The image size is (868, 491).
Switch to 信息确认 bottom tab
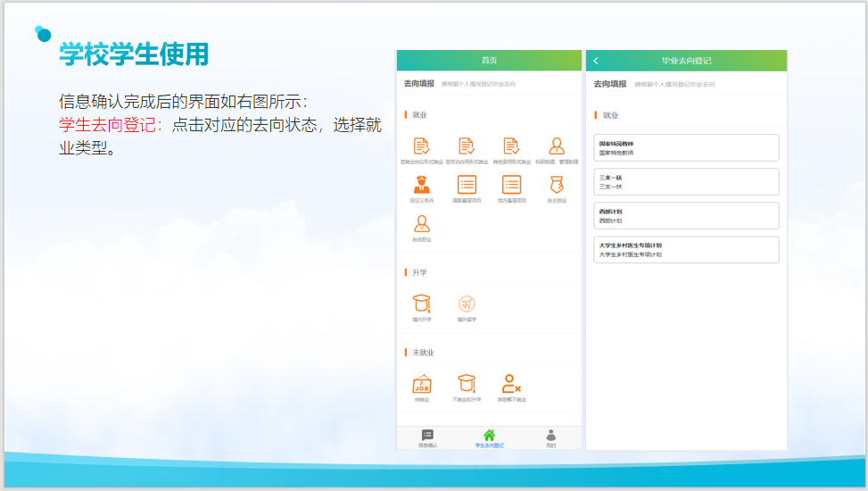(427, 437)
